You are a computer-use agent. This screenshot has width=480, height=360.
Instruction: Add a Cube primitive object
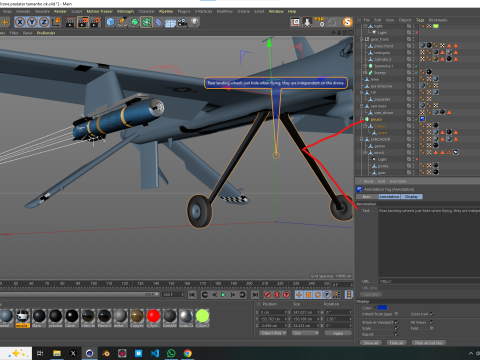110,22
